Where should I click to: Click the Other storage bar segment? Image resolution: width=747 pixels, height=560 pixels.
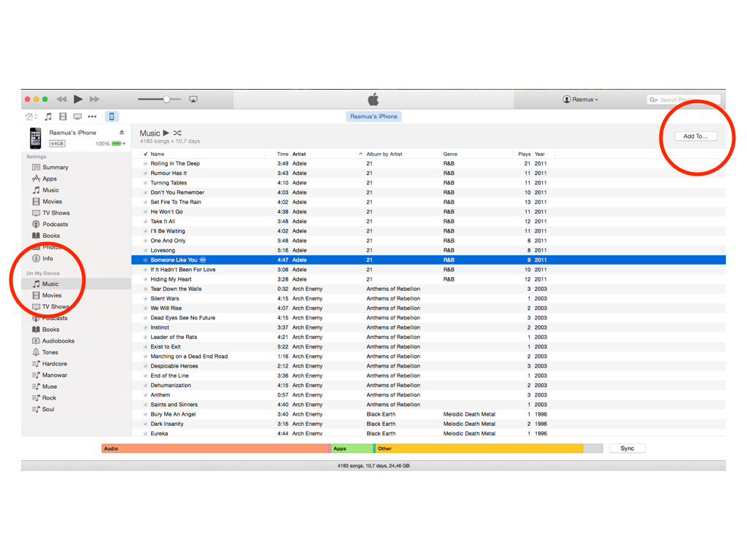click(x=479, y=448)
